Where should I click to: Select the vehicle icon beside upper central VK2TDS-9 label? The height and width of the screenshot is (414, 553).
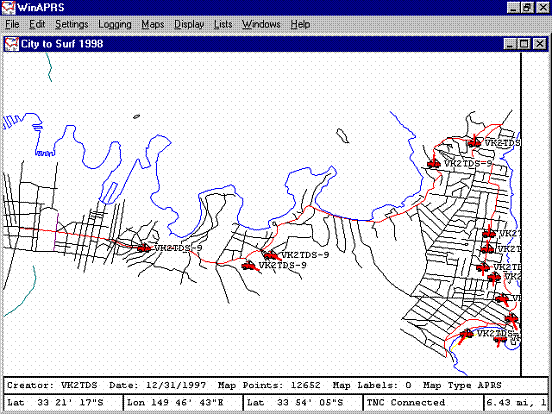272,255
